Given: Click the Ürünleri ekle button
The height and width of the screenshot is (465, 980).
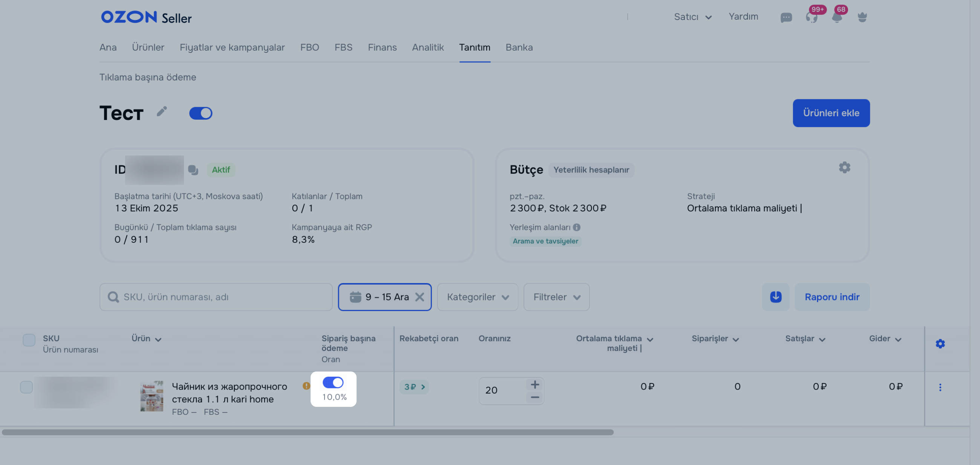Looking at the screenshot, I should [x=830, y=113].
